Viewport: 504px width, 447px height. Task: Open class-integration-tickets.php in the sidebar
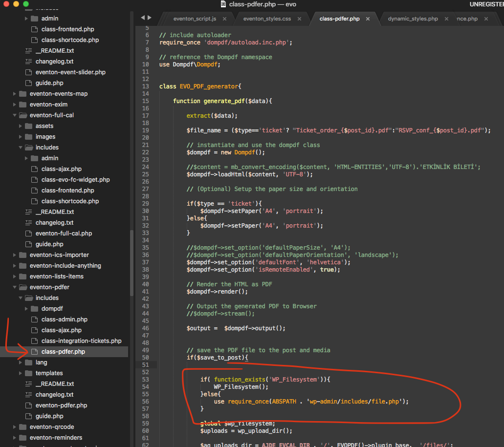point(81,341)
